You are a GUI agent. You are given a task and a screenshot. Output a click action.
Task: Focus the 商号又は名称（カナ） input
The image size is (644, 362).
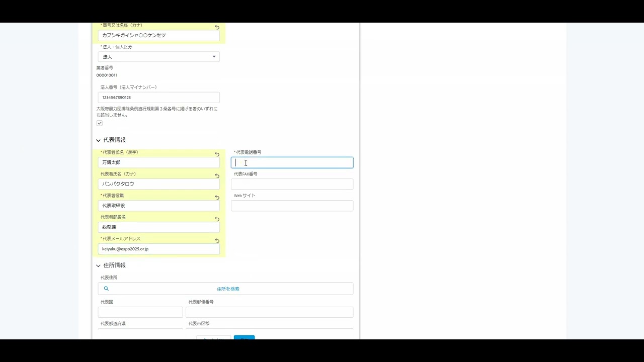click(159, 36)
